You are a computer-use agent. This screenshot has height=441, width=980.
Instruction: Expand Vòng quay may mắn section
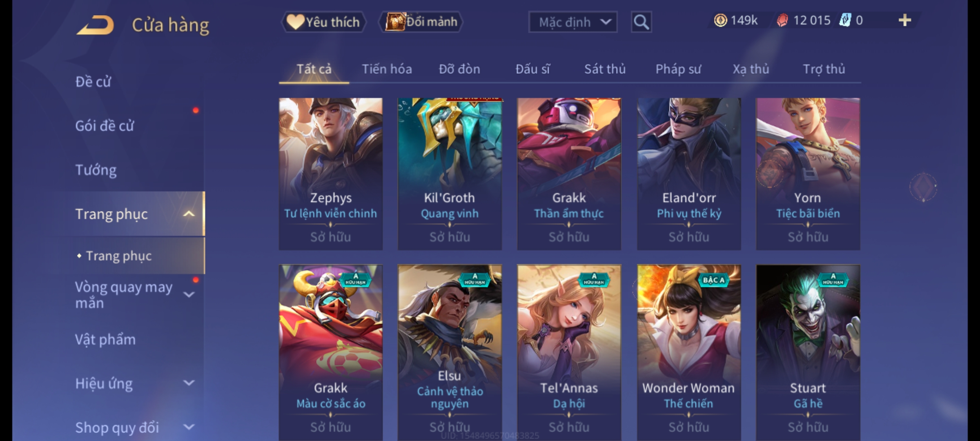point(189,294)
